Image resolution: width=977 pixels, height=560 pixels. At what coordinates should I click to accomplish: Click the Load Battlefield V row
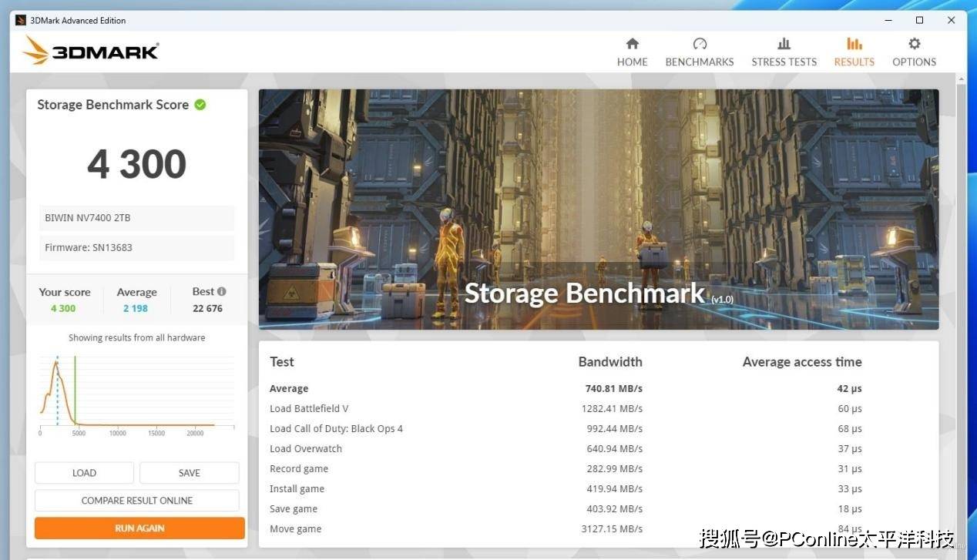(599, 409)
